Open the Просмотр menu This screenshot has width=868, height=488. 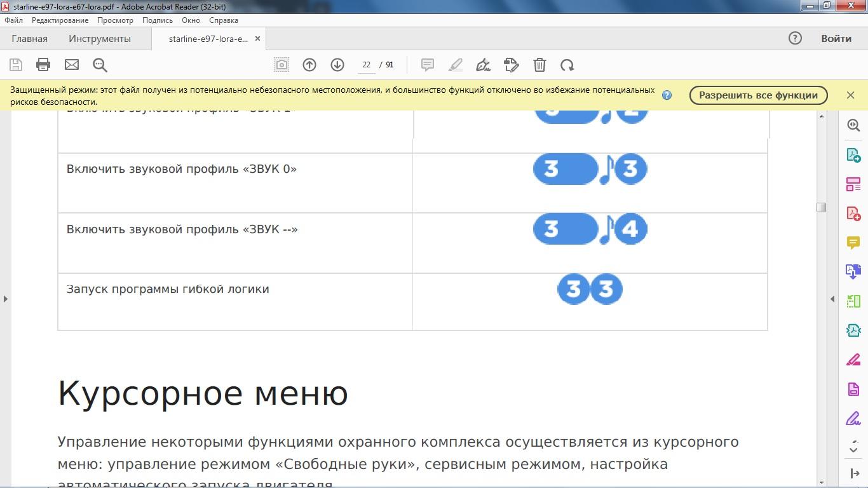click(x=115, y=20)
